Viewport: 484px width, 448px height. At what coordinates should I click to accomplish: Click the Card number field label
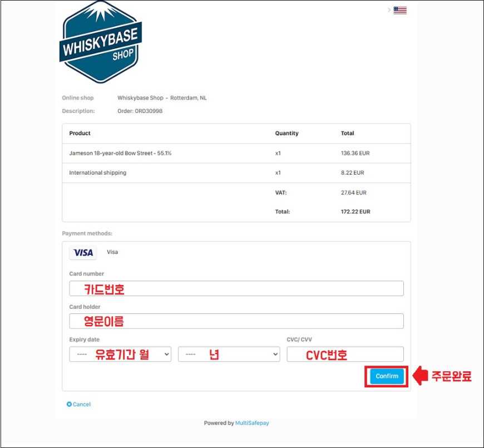point(87,274)
